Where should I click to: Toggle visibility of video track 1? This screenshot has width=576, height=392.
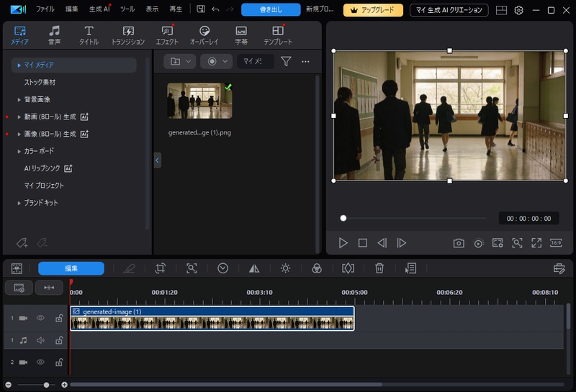tap(40, 318)
